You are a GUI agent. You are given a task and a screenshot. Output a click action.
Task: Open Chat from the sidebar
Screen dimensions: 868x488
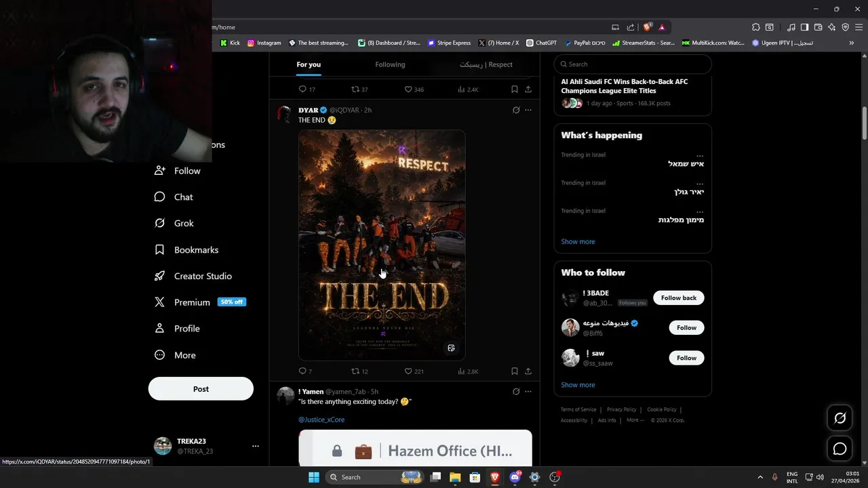[174, 197]
